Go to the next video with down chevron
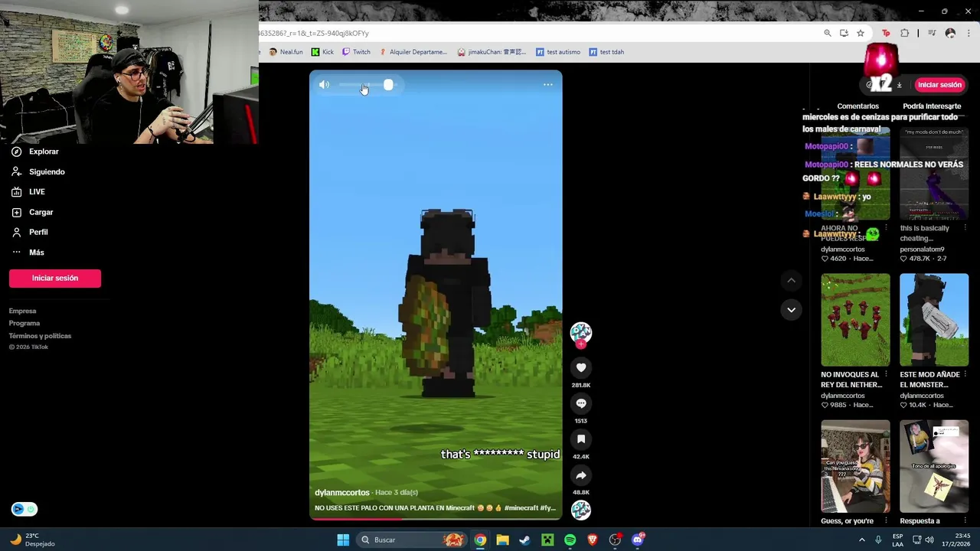Image resolution: width=980 pixels, height=551 pixels. [x=791, y=310]
